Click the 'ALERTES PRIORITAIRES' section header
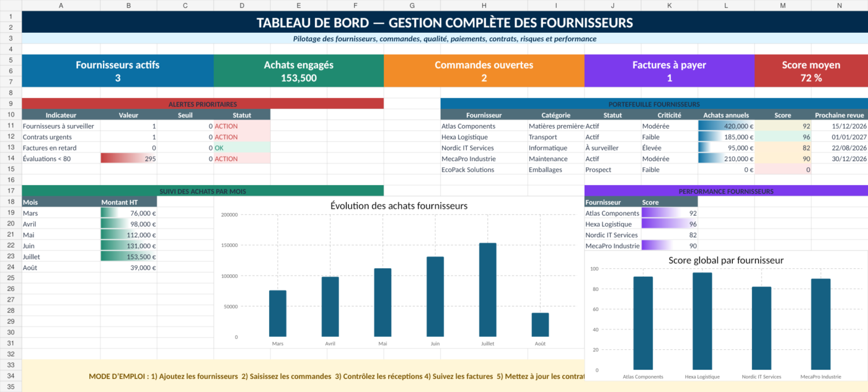The image size is (868, 392). [x=203, y=104]
